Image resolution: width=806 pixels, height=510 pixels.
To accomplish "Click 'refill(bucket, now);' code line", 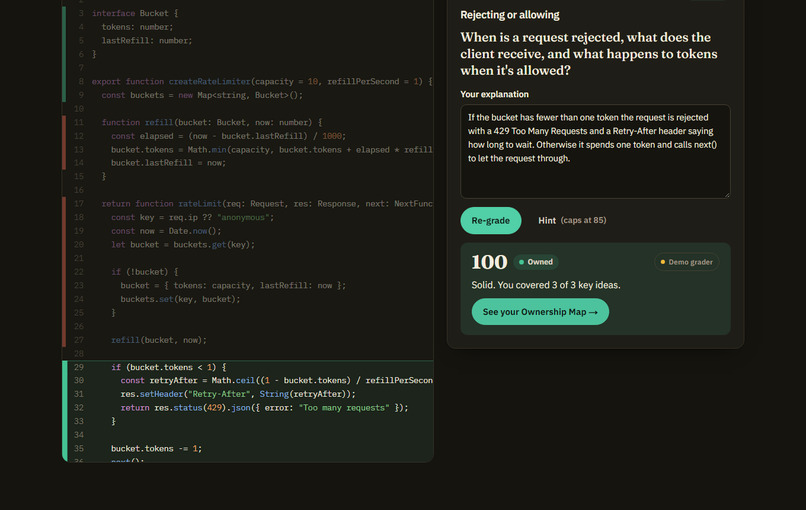I will [159, 340].
